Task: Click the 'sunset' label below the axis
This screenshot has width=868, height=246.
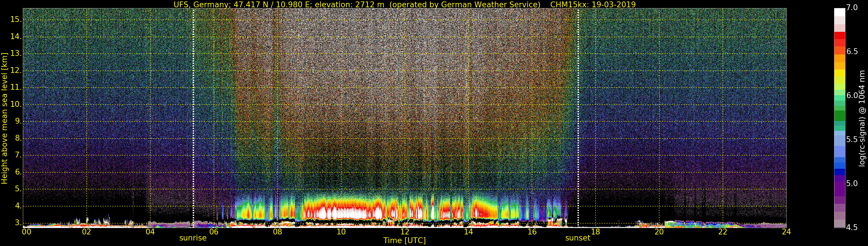Action: click(578, 238)
